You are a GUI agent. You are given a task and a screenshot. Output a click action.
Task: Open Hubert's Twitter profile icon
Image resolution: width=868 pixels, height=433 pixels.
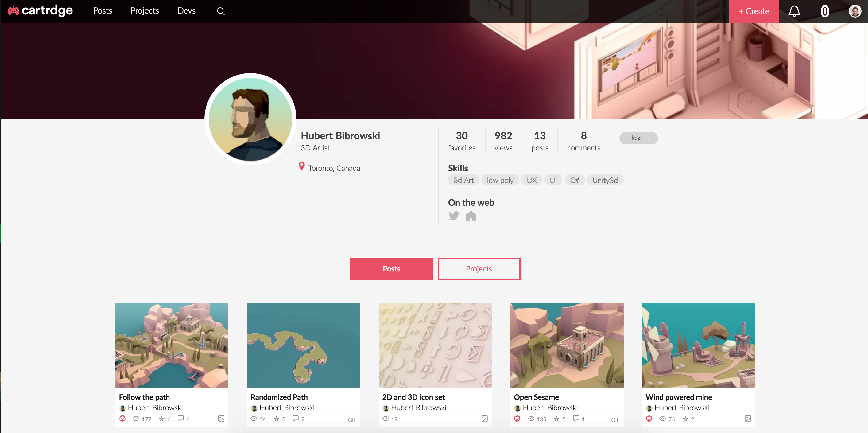(x=454, y=216)
